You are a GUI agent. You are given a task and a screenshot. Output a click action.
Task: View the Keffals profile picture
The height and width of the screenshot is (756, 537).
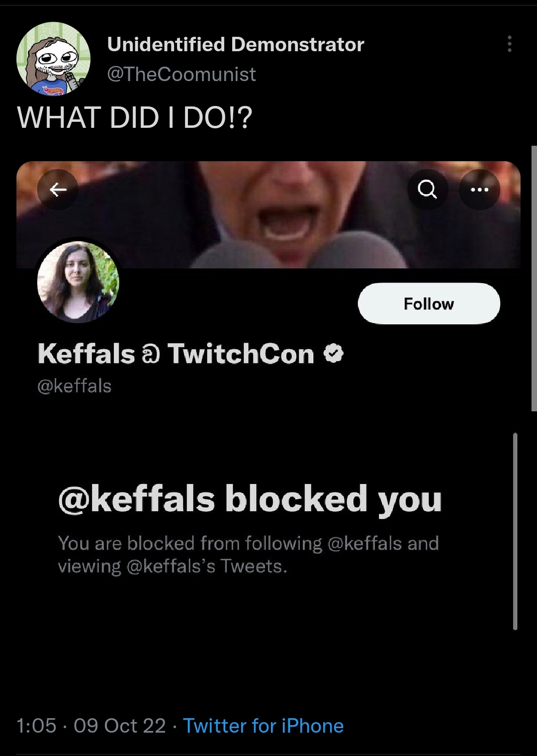click(x=78, y=282)
